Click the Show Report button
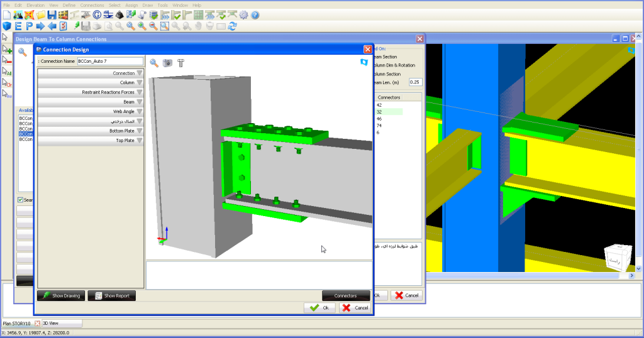Viewport: 644px width, 338px height. (x=111, y=295)
